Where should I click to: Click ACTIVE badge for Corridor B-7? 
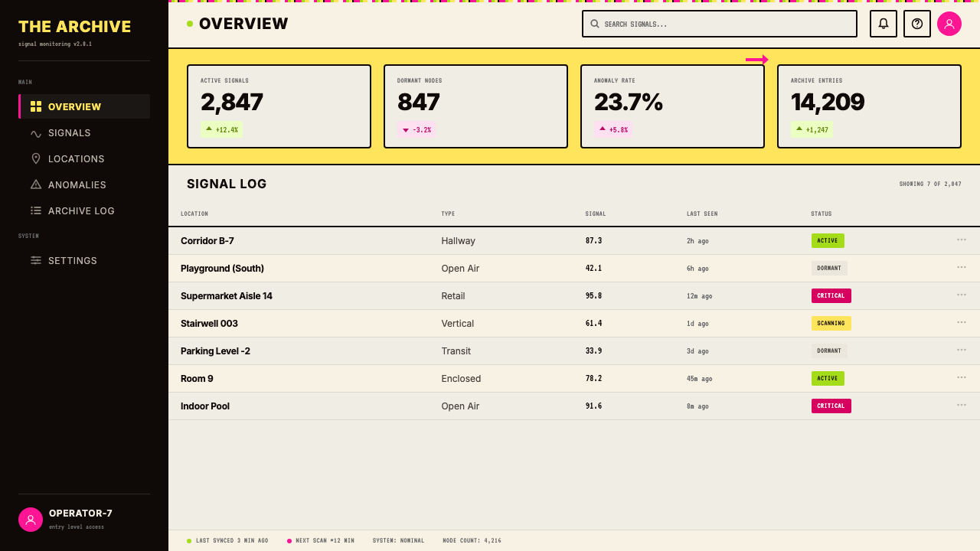point(828,240)
